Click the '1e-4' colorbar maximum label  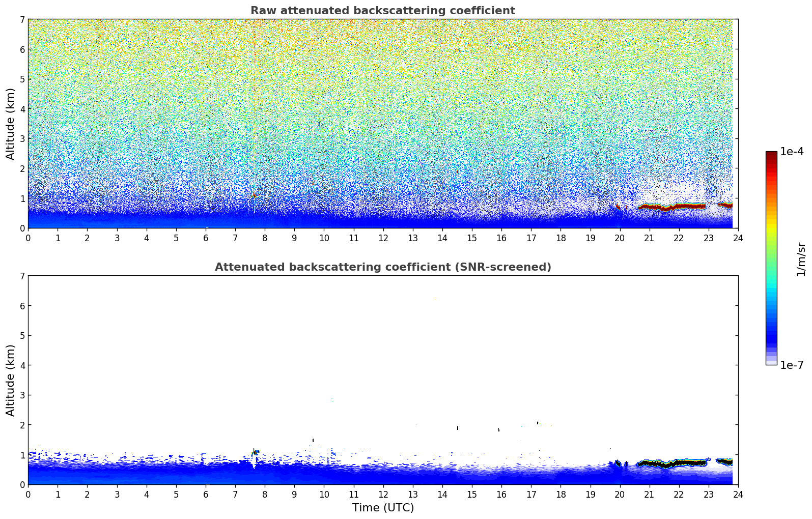click(792, 152)
